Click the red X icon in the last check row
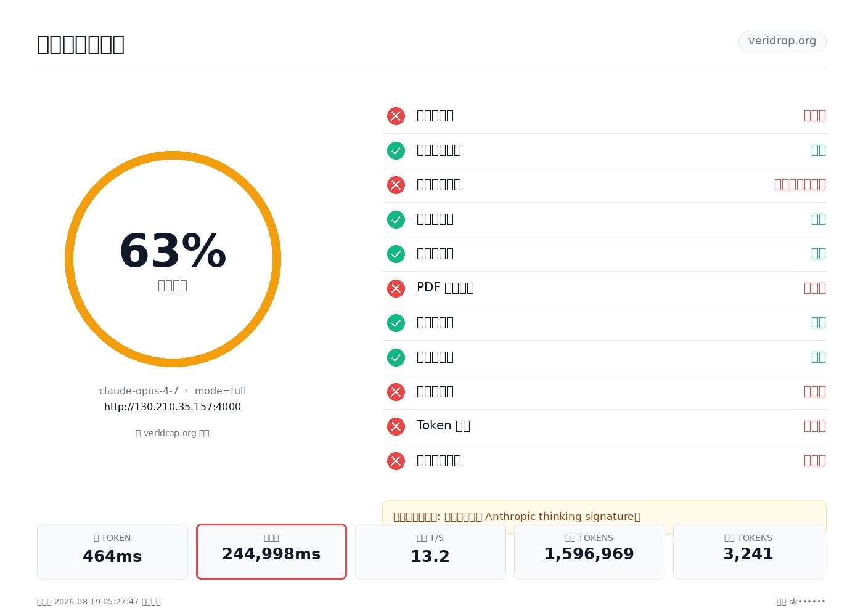The height and width of the screenshot is (616, 863). click(x=396, y=461)
